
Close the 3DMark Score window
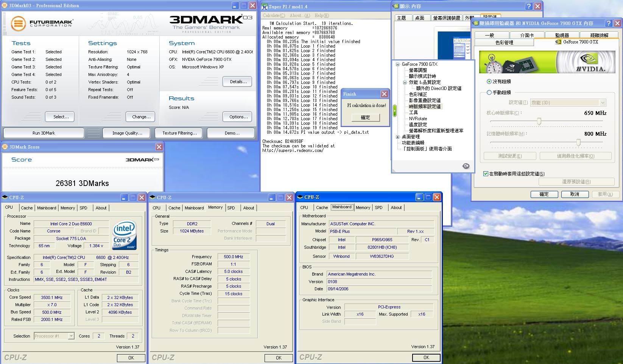coord(159,147)
